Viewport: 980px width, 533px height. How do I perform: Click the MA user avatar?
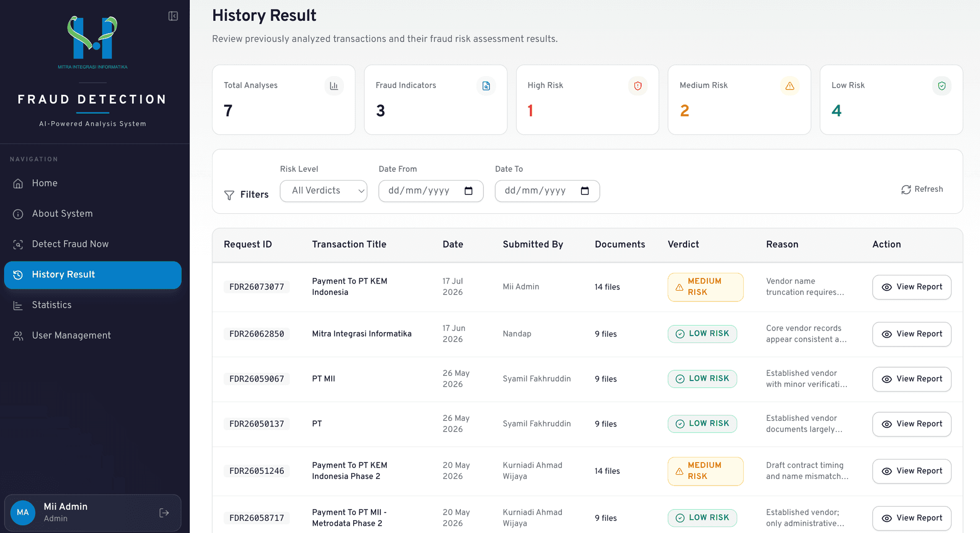[x=22, y=512]
